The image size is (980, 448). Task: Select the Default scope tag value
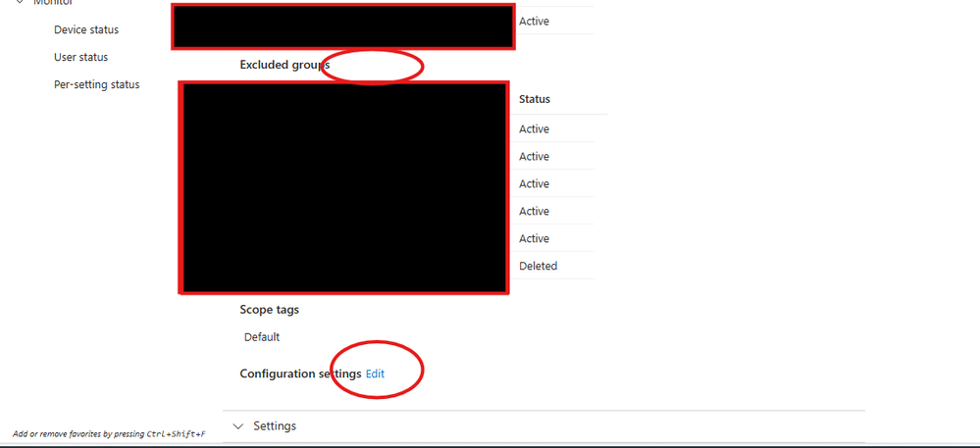point(262,337)
